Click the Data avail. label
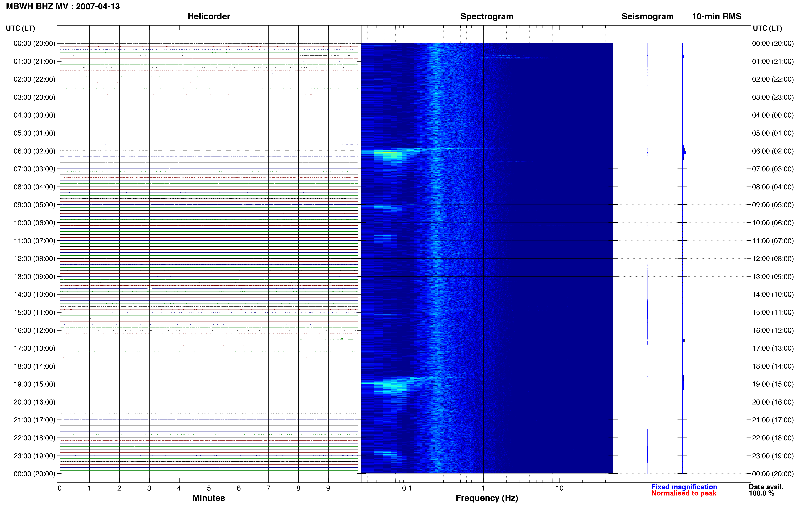812x508 pixels. click(766, 487)
